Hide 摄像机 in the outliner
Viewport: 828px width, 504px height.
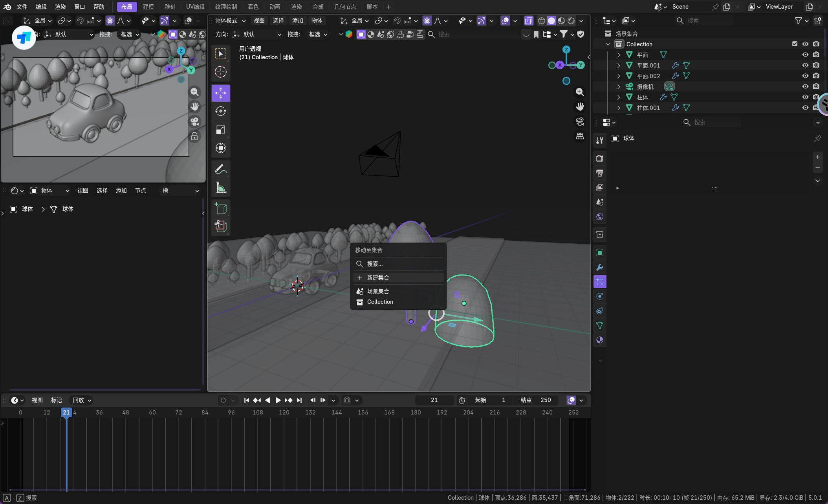805,86
